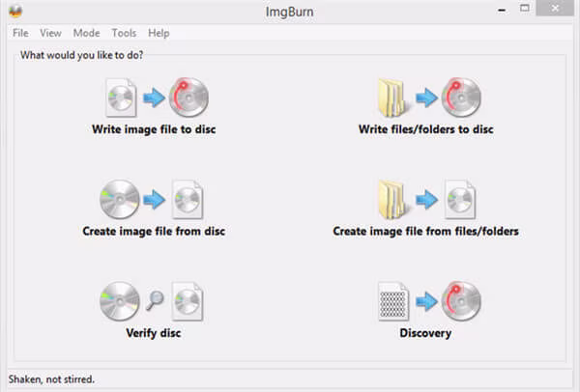Choose 'Create image file from files/folders' label
580x392 pixels.
pyautogui.click(x=426, y=231)
